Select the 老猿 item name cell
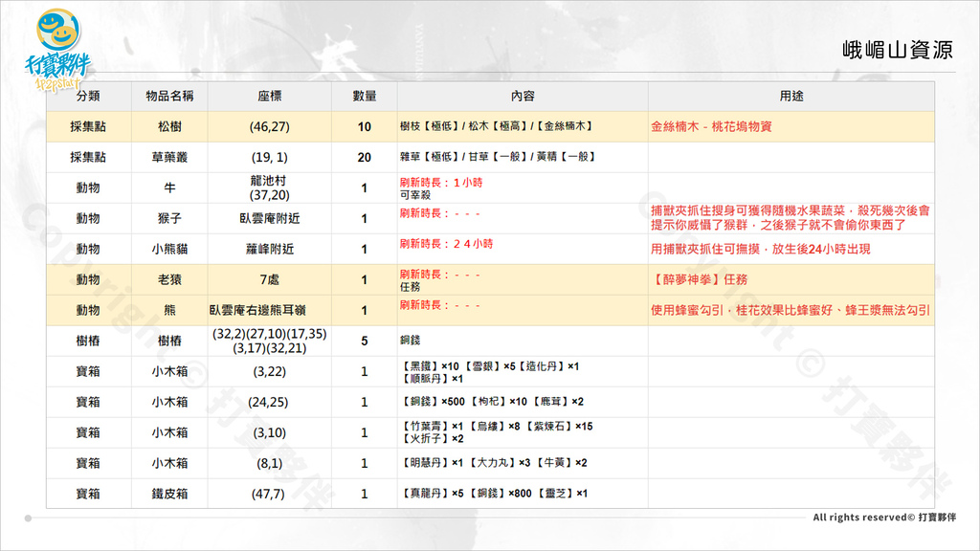980x551 pixels. [169, 280]
